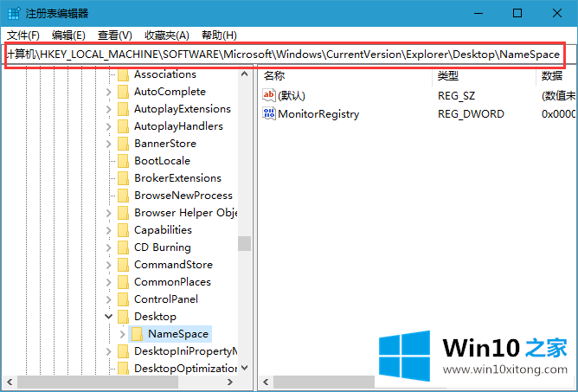Viewport: 578px width, 392px height.
Task: Select the Browser Helper Objects folder icon
Action: point(123,213)
